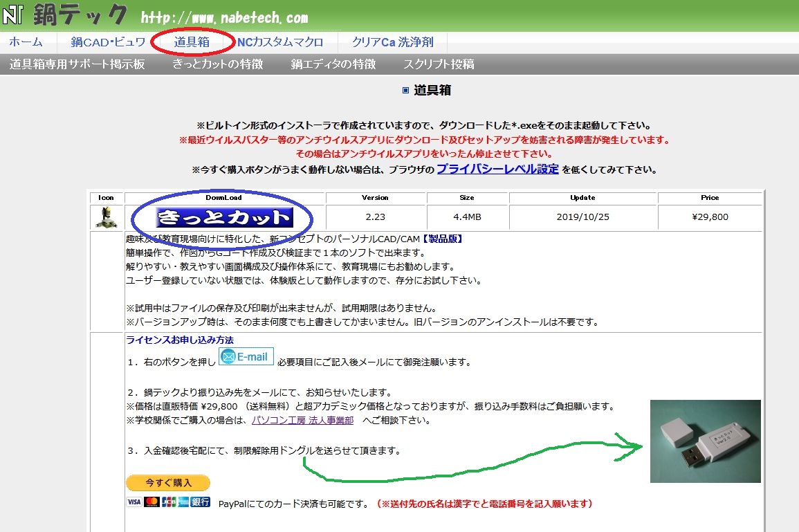Click the VISA card icon
The width and height of the screenshot is (799, 532).
134,502
